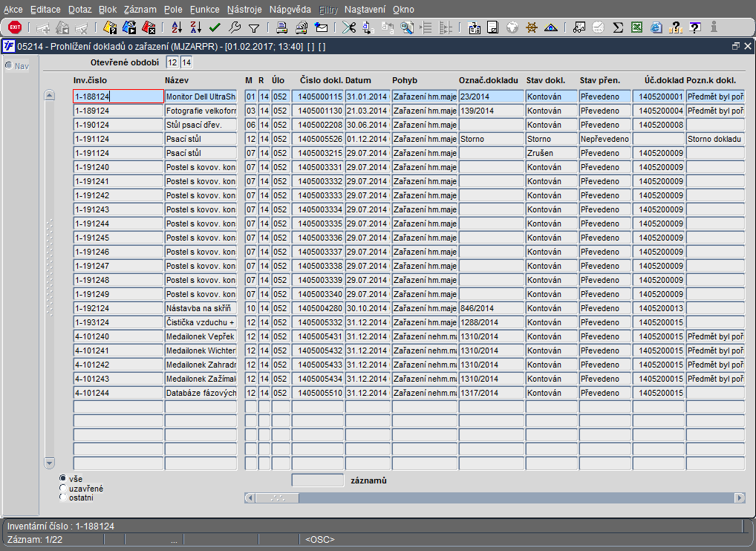
Task: Open the Okno menu
Action: click(403, 10)
